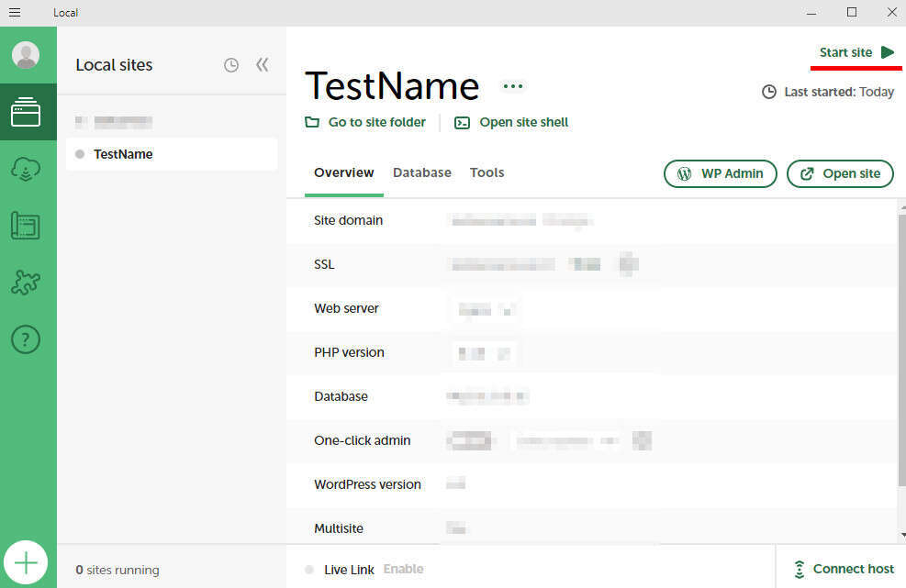Viewport: 906px width, 588px height.
Task: Switch to the Tools tab
Action: click(x=487, y=172)
